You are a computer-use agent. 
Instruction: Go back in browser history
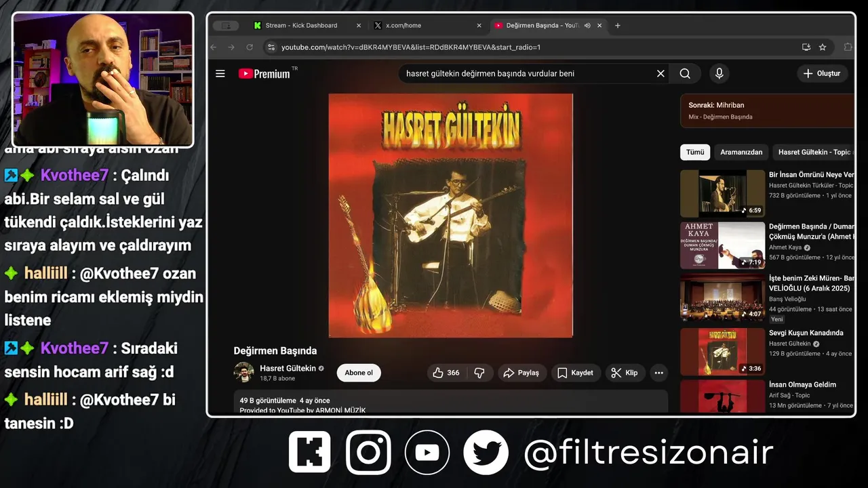click(x=214, y=47)
